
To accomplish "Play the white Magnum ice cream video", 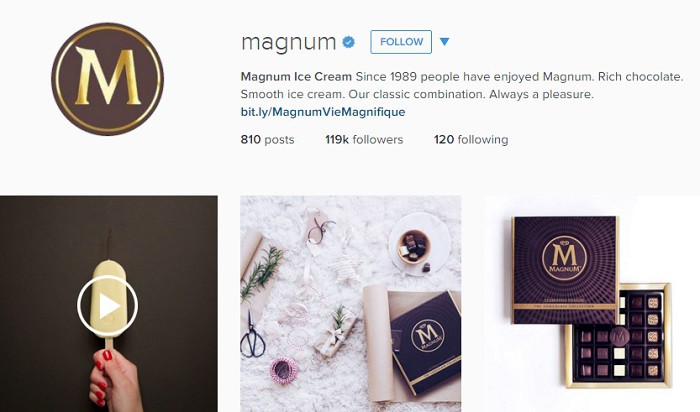I will tap(108, 305).
